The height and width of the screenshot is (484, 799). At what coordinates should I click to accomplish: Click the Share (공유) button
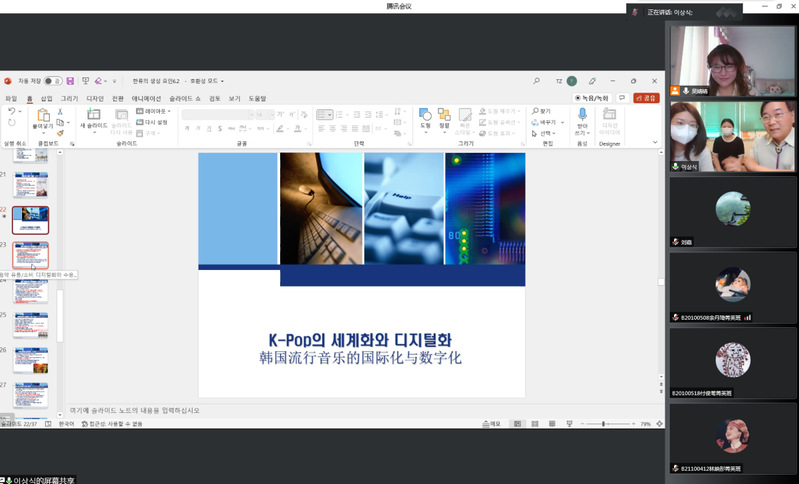(x=646, y=98)
